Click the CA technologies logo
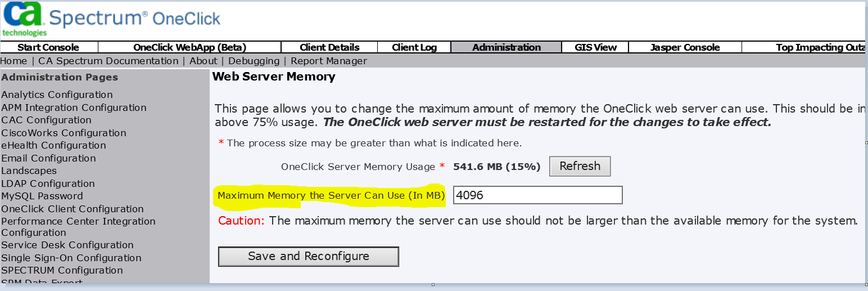 (24, 19)
